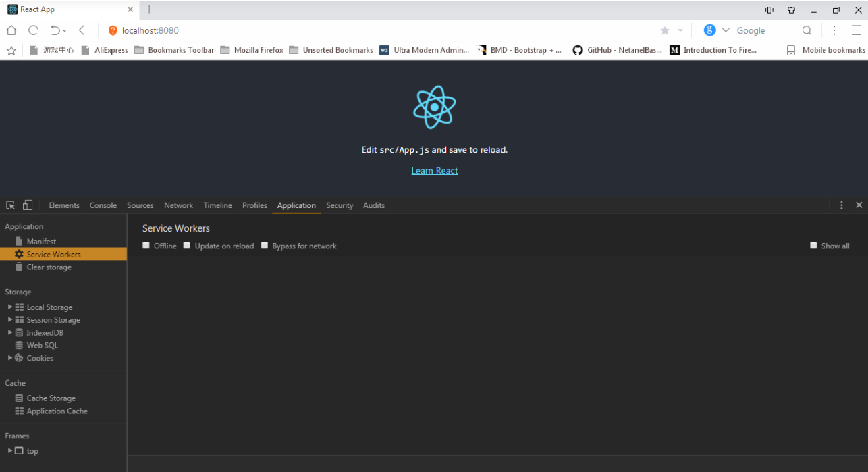The height and width of the screenshot is (472, 868).
Task: Click the Learn React link
Action: (435, 171)
